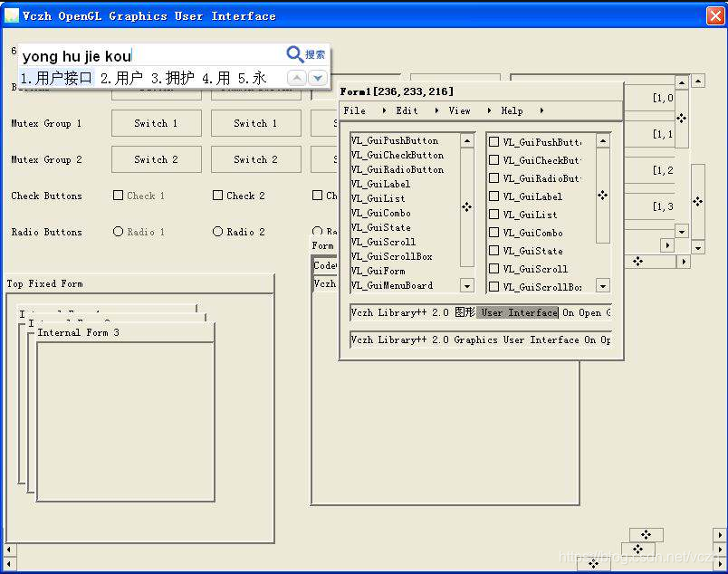This screenshot has height=574, width=728.
Task: Select VL_GuiCombo in the plain list
Action: coord(380,213)
